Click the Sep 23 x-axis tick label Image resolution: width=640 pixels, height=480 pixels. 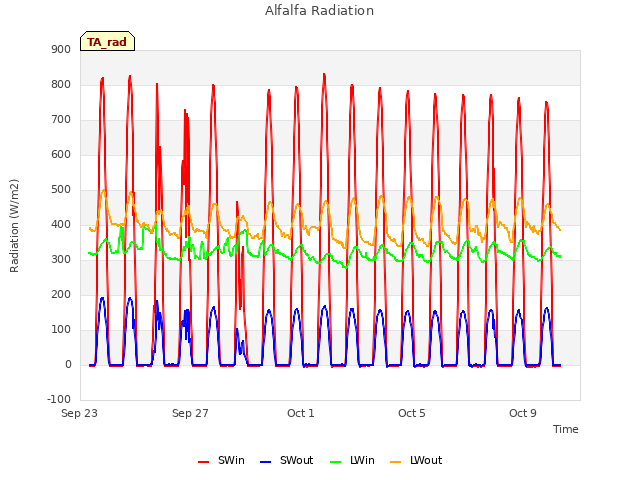click(x=80, y=413)
